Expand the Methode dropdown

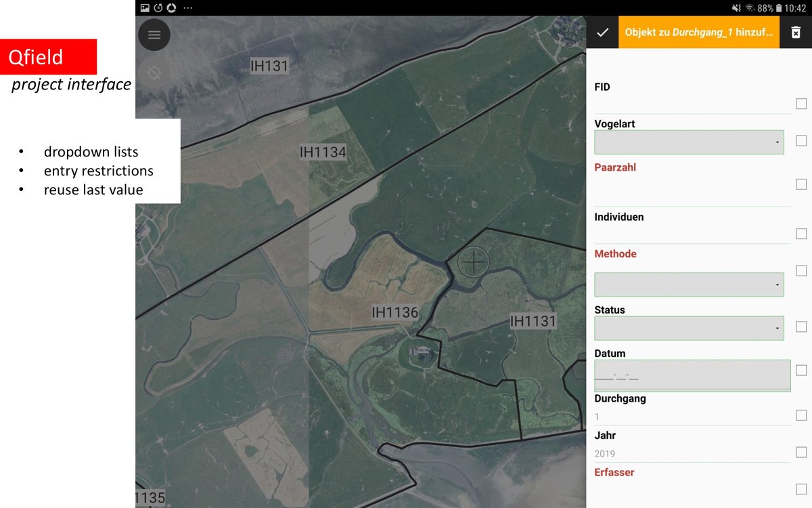tap(688, 284)
